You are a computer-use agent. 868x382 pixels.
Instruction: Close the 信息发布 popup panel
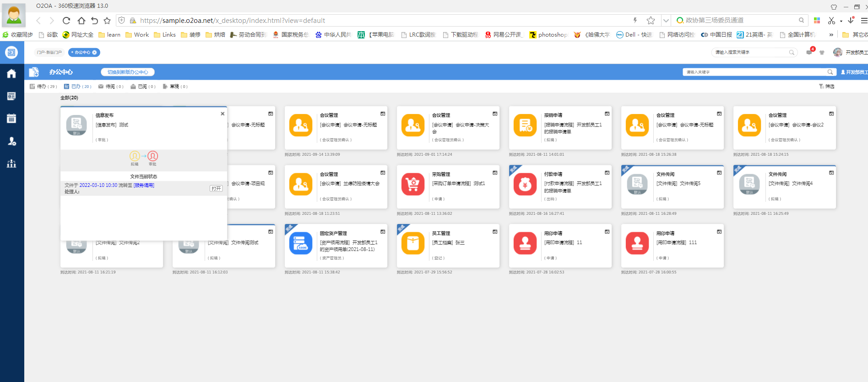point(222,114)
